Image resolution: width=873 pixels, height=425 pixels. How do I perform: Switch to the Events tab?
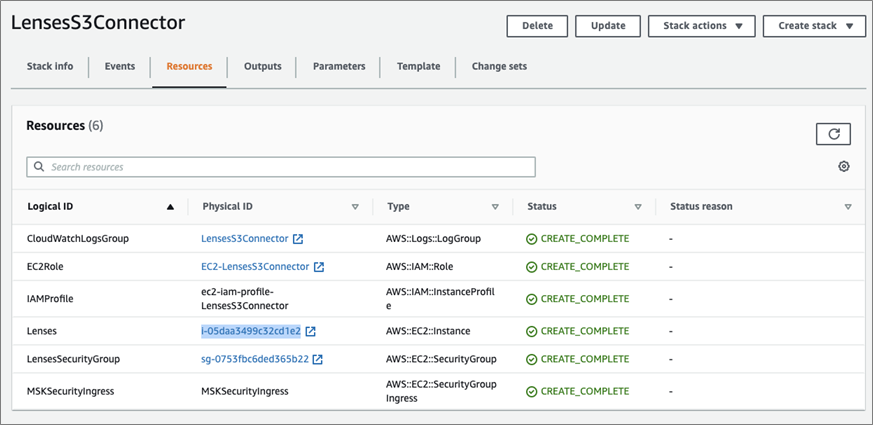(x=120, y=67)
